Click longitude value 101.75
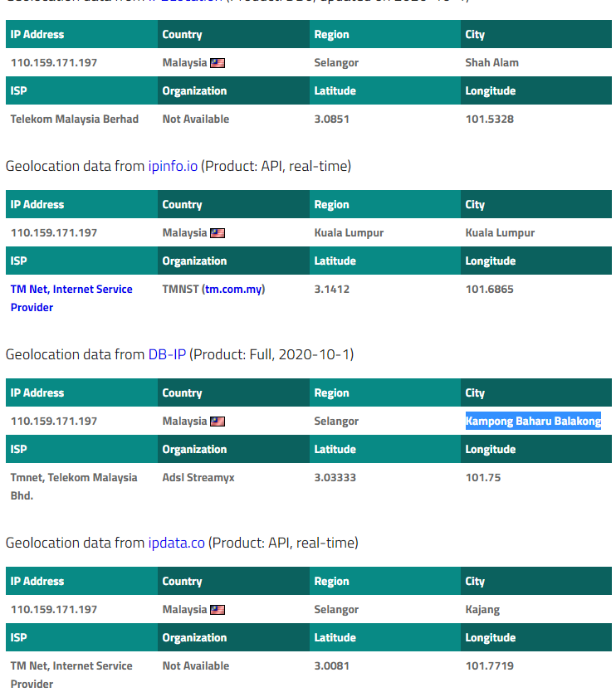This screenshot has height=697, width=616. pyautogui.click(x=482, y=478)
